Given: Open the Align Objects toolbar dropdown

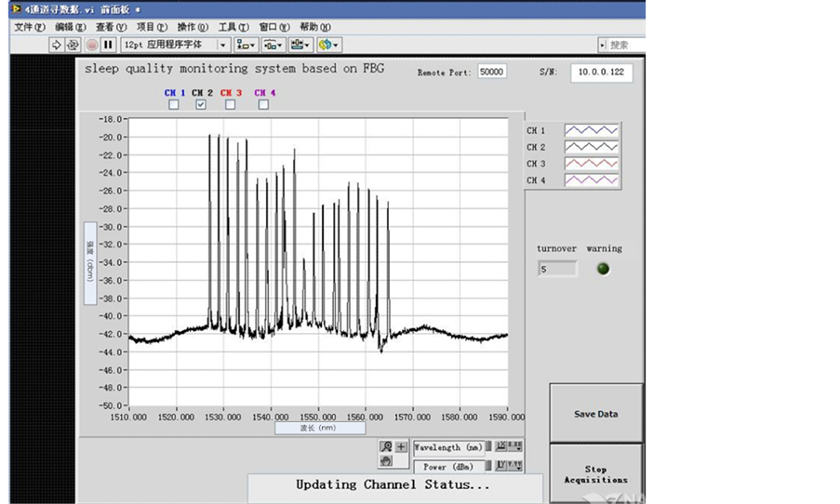Looking at the screenshot, I should tap(246, 45).
